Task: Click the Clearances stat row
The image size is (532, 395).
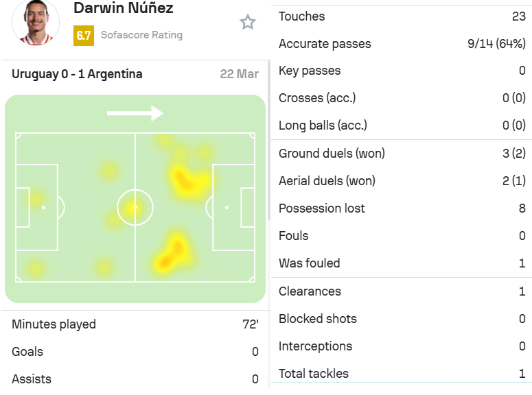Action: click(402, 291)
